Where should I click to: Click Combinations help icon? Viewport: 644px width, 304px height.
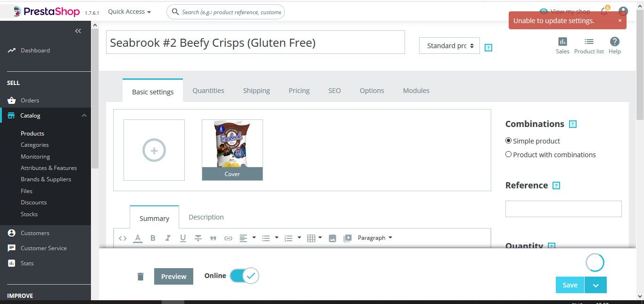573,124
